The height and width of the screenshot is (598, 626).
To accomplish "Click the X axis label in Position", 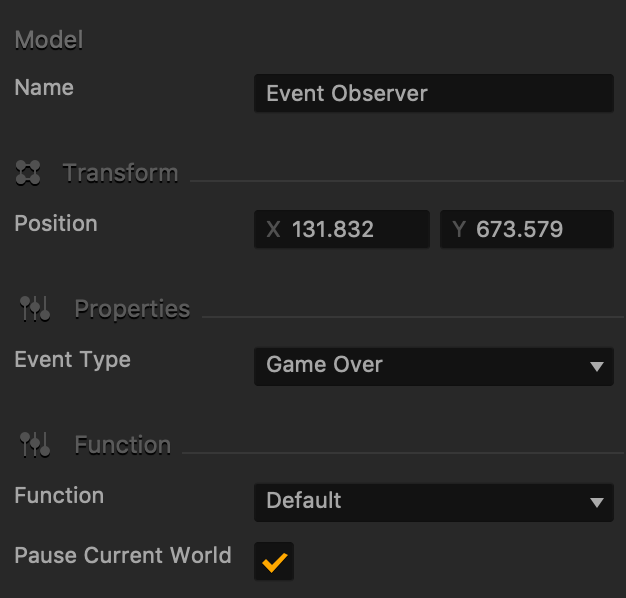I will coord(273,230).
